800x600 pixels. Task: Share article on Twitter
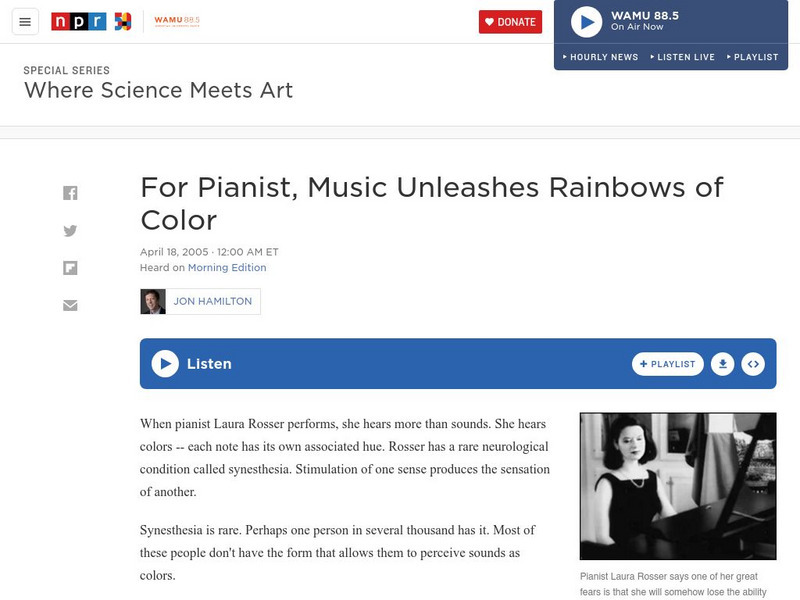point(70,230)
